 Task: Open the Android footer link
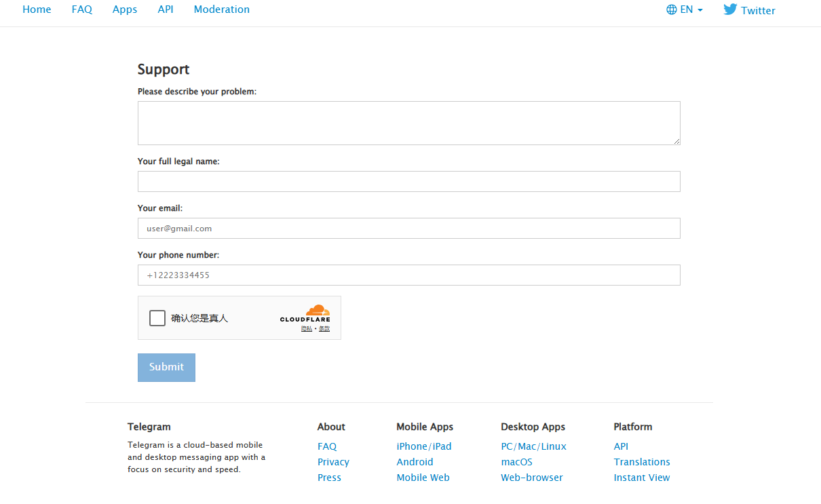click(x=415, y=462)
